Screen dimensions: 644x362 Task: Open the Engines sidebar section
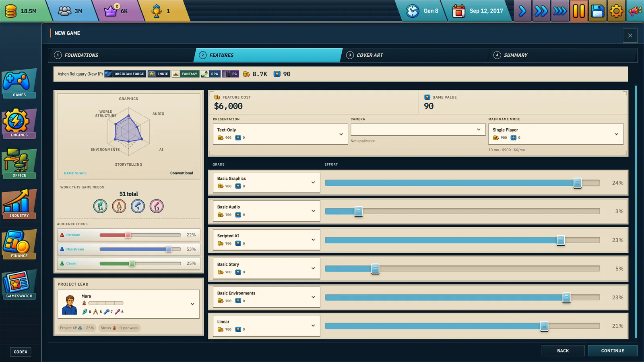click(x=19, y=124)
